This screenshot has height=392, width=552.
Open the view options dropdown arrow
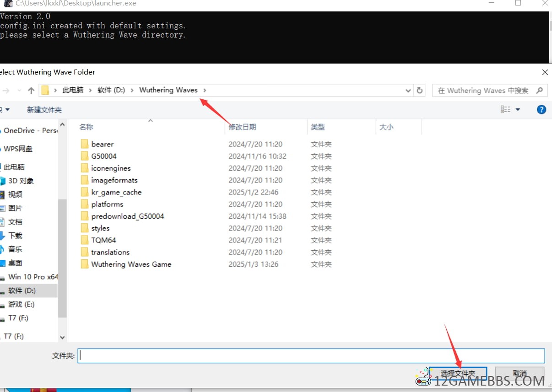click(x=518, y=109)
